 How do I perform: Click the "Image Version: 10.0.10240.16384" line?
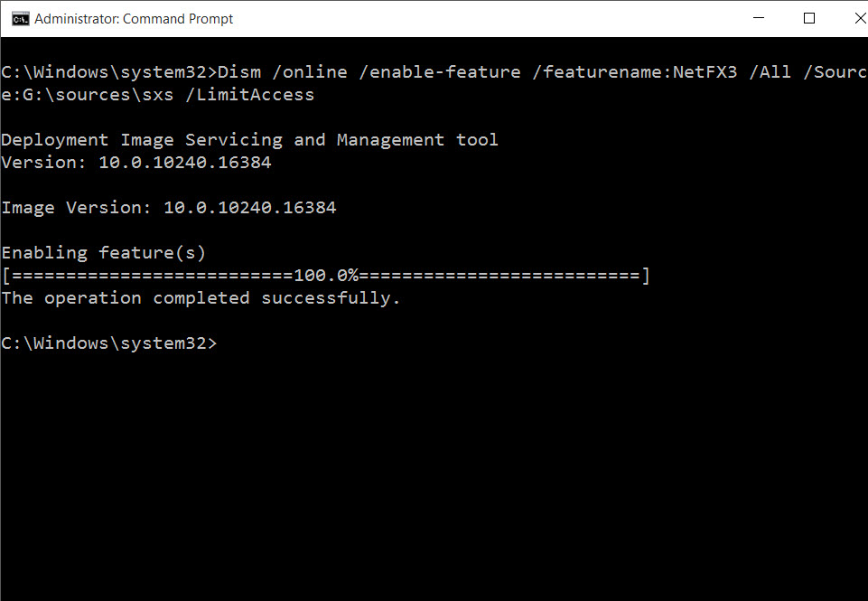coord(169,208)
